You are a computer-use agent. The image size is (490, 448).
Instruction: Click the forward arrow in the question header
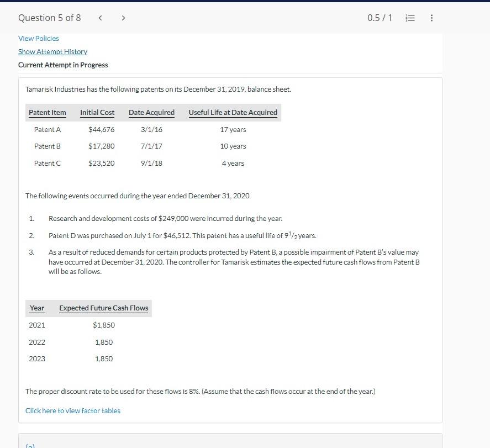coord(123,18)
